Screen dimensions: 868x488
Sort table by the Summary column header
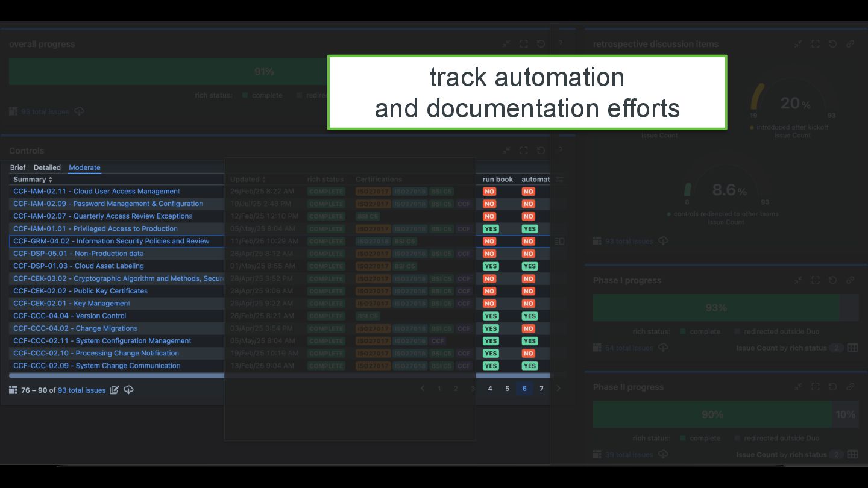(x=33, y=180)
